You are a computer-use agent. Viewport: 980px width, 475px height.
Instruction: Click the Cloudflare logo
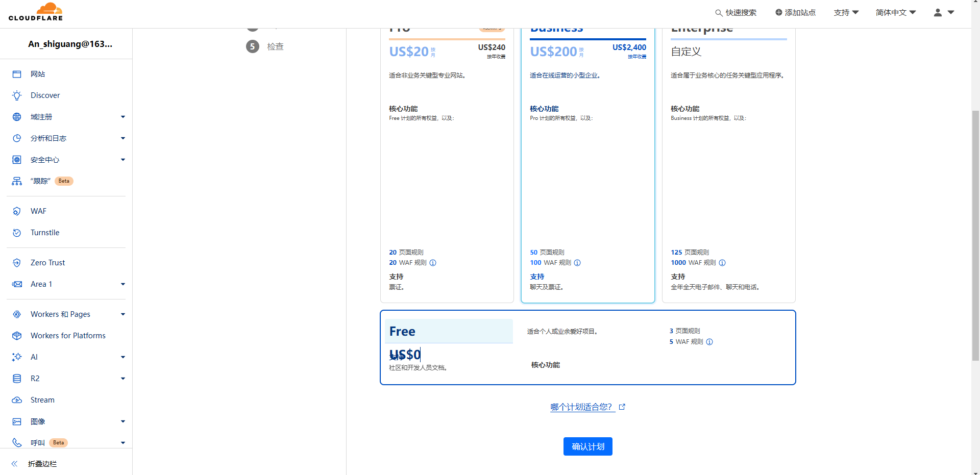coord(36,12)
